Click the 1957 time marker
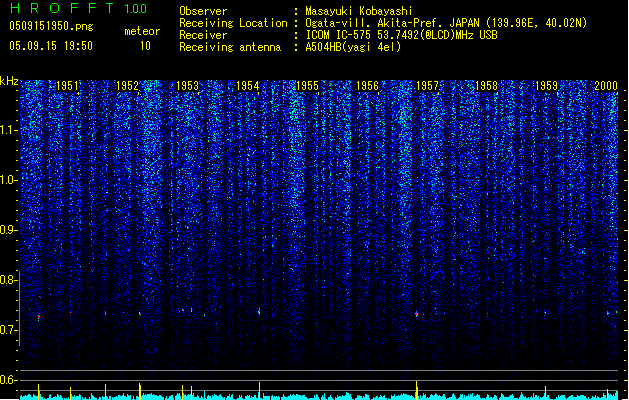The height and width of the screenshot is (400, 629). (x=427, y=86)
